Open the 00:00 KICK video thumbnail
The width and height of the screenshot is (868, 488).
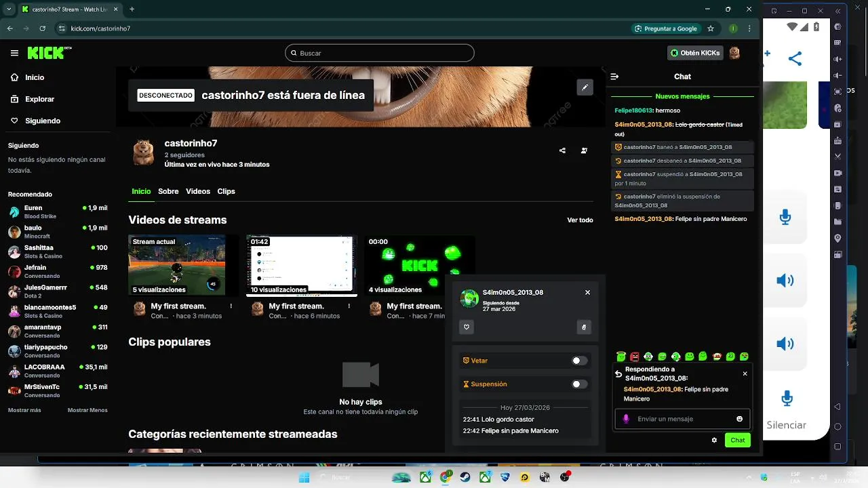click(x=420, y=265)
